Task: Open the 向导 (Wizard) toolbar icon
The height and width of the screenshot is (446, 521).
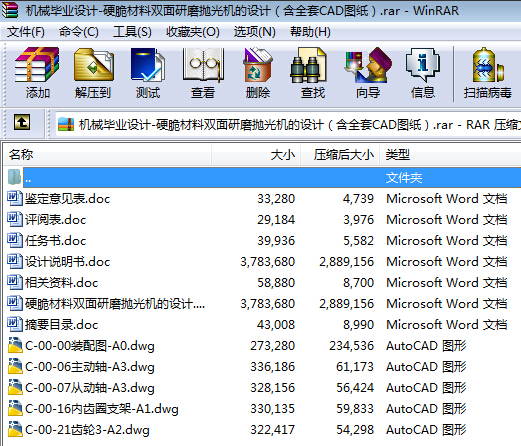Action: pos(368,65)
